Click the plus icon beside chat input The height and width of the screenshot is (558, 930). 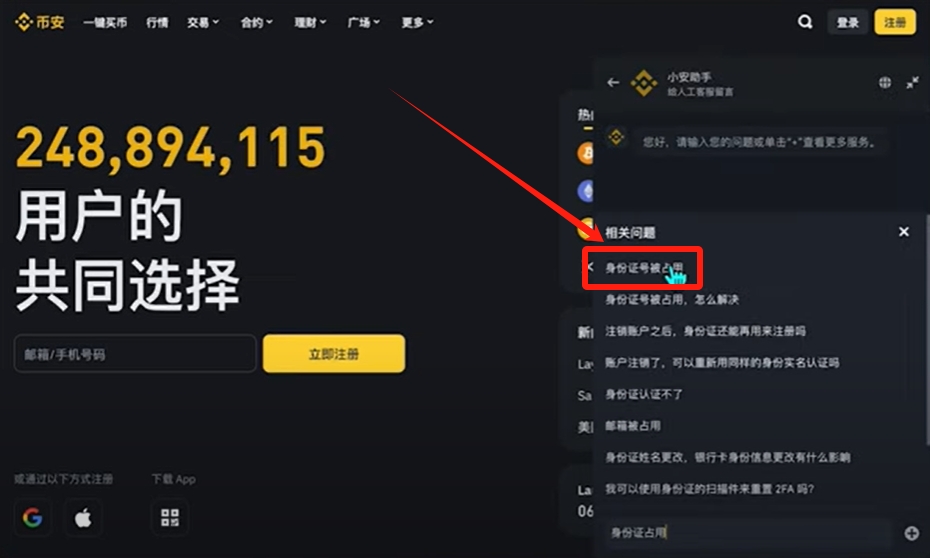pos(912,533)
